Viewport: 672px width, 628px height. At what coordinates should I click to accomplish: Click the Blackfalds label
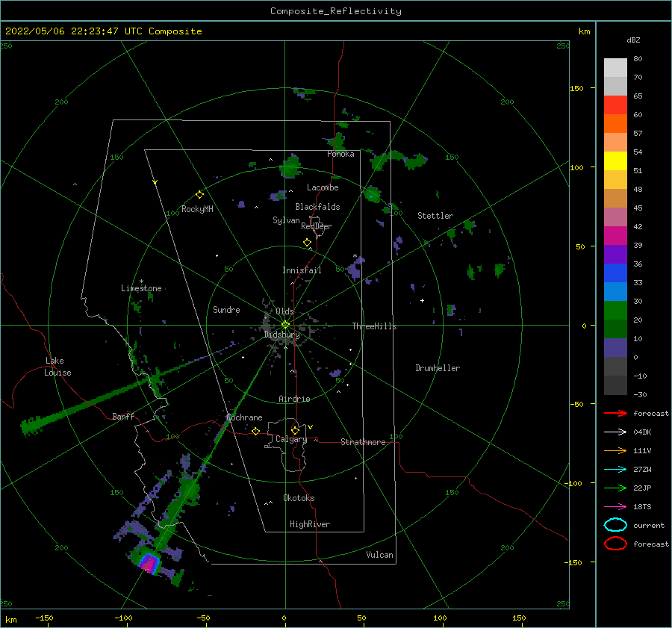(317, 207)
